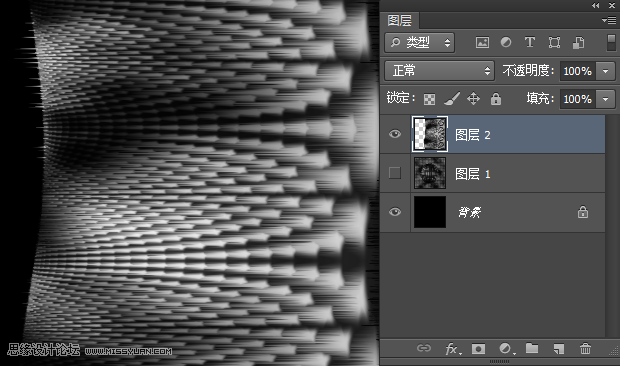Filter layers by text type
Image resolution: width=620 pixels, height=366 pixels.
[530, 42]
